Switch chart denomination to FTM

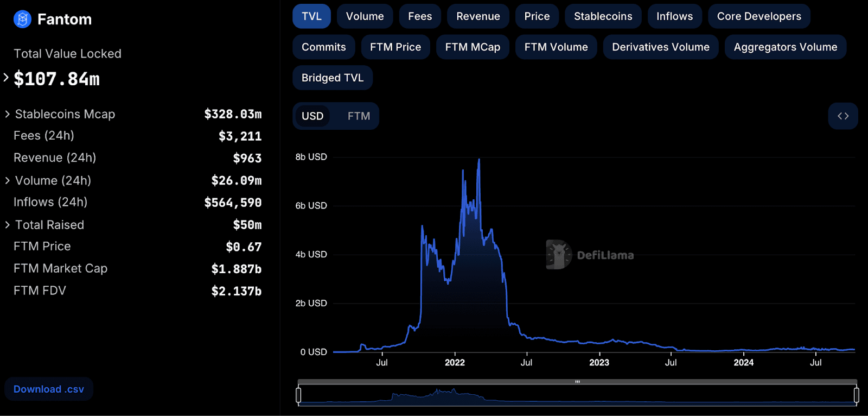359,116
